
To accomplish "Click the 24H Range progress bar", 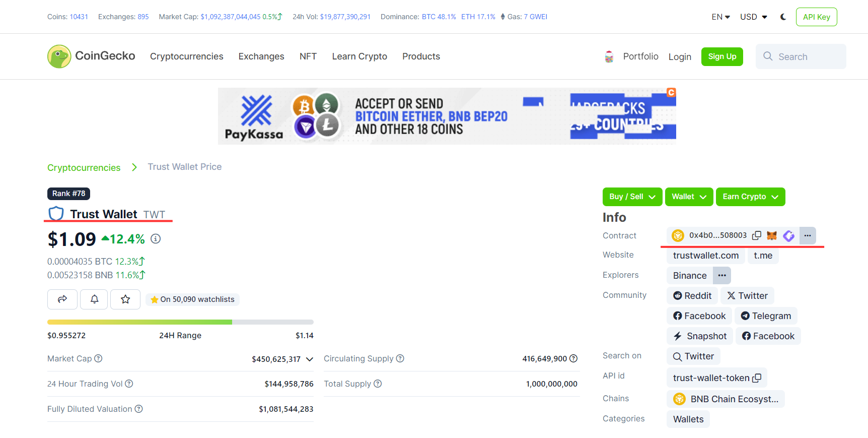I will 180,322.
